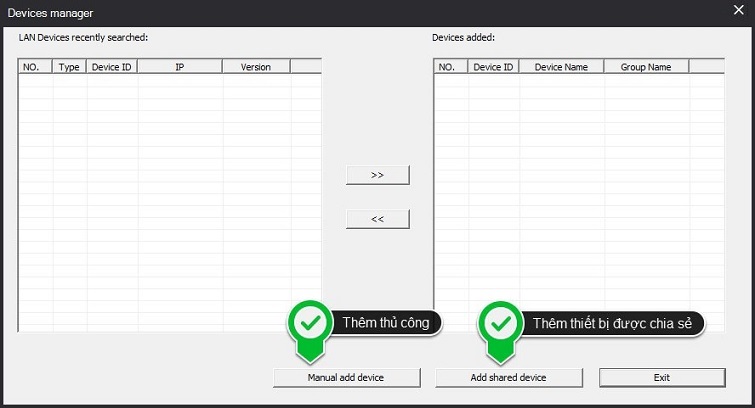The image size is (755, 408).
Task: Click Device ID header in Devices added list
Action: 493,67
